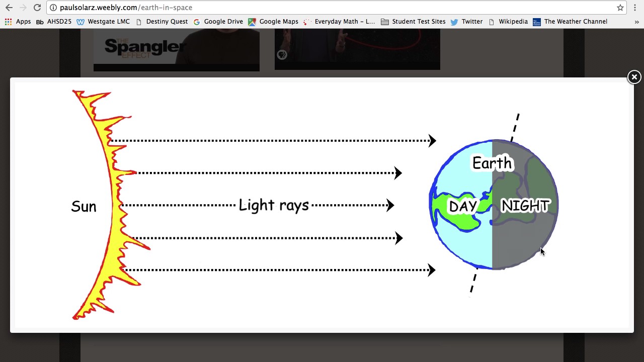The width and height of the screenshot is (644, 362).
Task: Click the browser forward arrow
Action: pyautogui.click(x=23, y=8)
